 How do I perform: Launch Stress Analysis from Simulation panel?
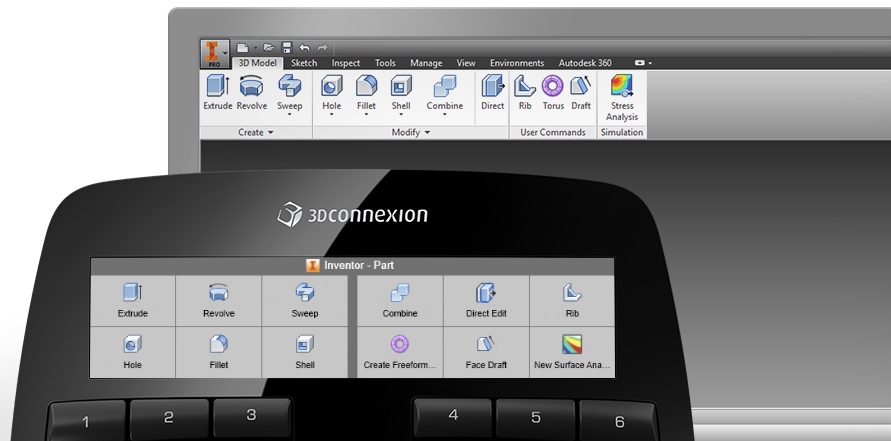tap(622, 98)
